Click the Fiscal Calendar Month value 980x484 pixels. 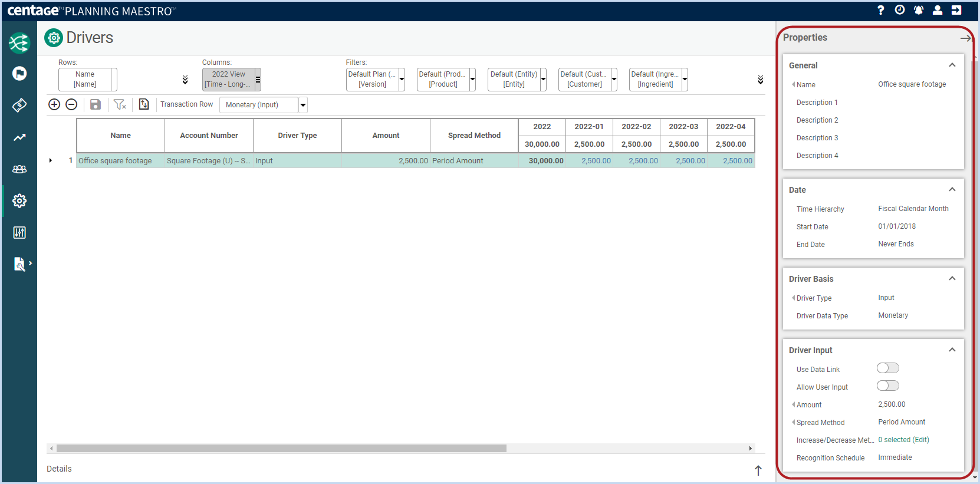(913, 209)
